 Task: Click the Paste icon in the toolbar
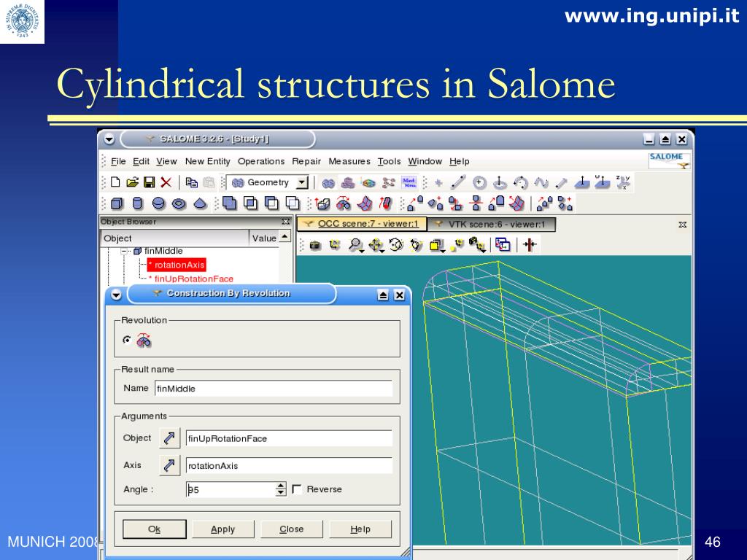pyautogui.click(x=209, y=182)
